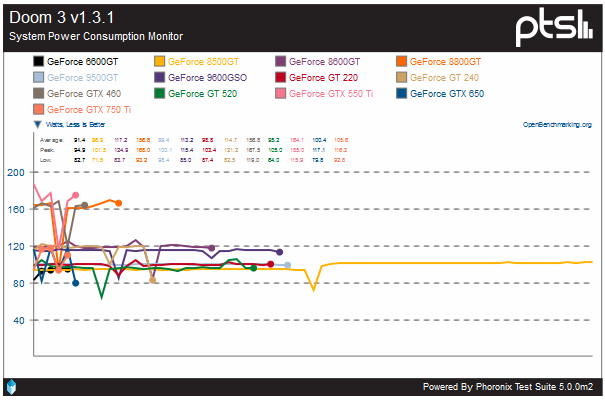Click the dark blue GTX 650 end marker

[76, 283]
